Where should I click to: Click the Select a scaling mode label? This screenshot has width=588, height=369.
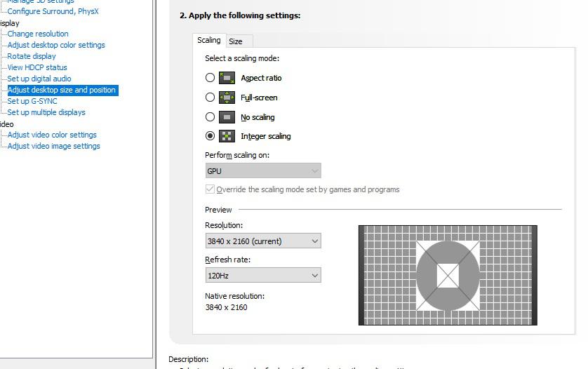click(x=242, y=58)
